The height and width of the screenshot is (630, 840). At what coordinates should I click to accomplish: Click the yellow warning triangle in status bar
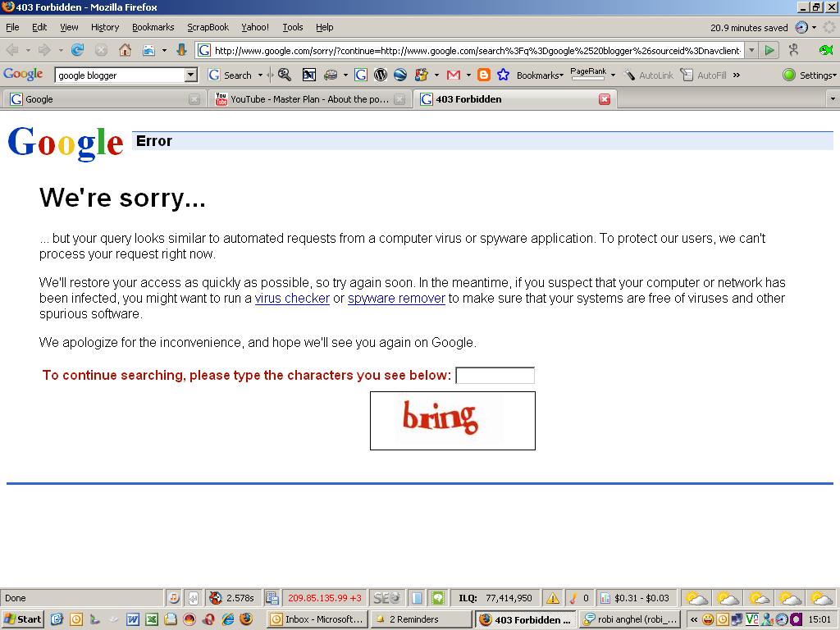(x=552, y=598)
